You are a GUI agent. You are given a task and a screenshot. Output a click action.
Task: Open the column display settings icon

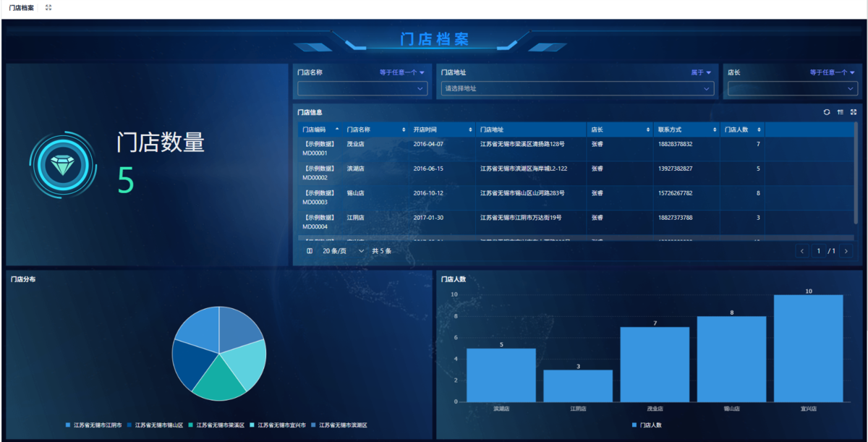click(x=841, y=112)
